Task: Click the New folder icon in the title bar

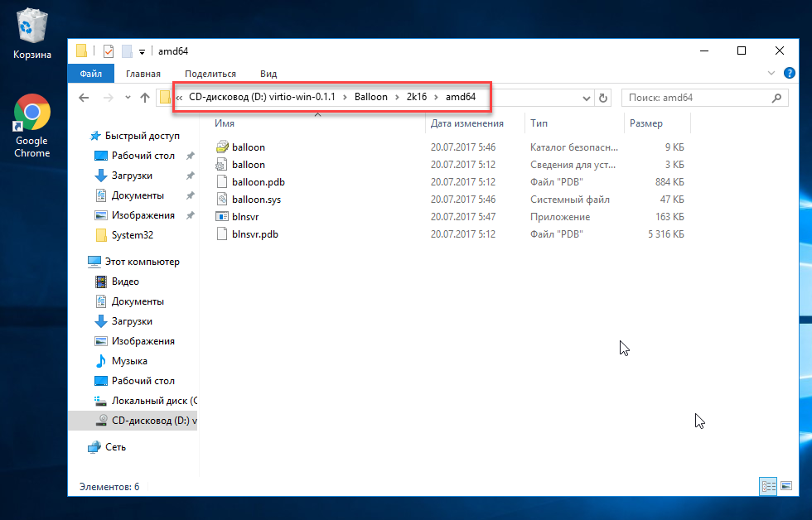Action: pyautogui.click(x=127, y=51)
